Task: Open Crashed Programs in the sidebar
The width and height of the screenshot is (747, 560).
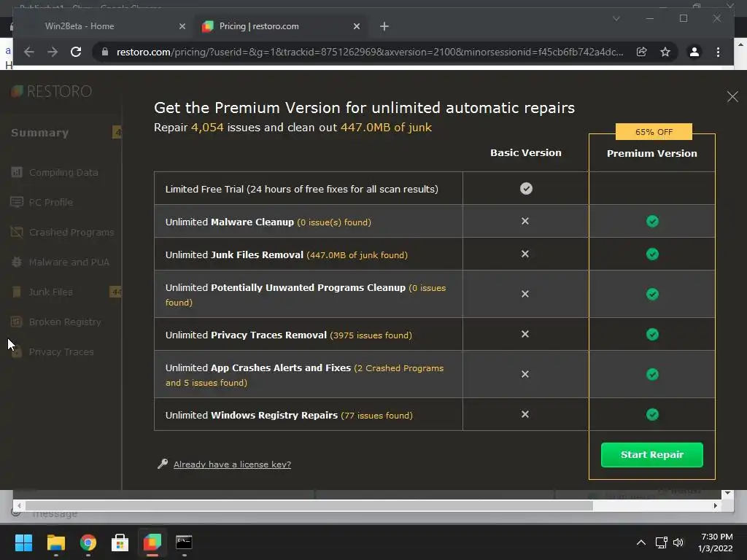Action: point(71,233)
